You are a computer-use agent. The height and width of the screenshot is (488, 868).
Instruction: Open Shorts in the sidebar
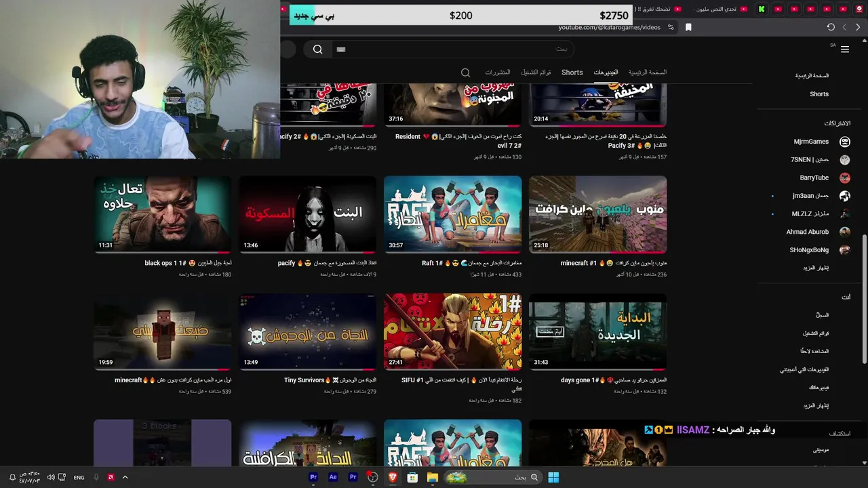pyautogui.click(x=819, y=94)
